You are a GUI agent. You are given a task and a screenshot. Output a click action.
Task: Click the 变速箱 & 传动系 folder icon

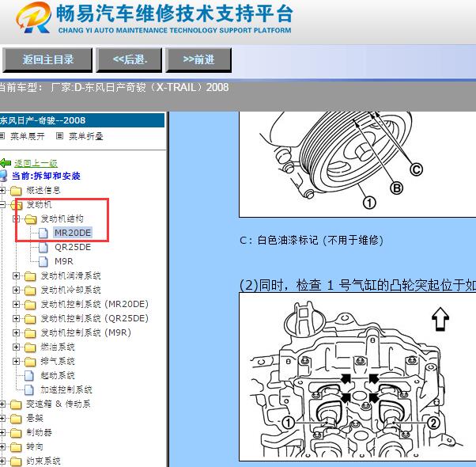pos(16,404)
